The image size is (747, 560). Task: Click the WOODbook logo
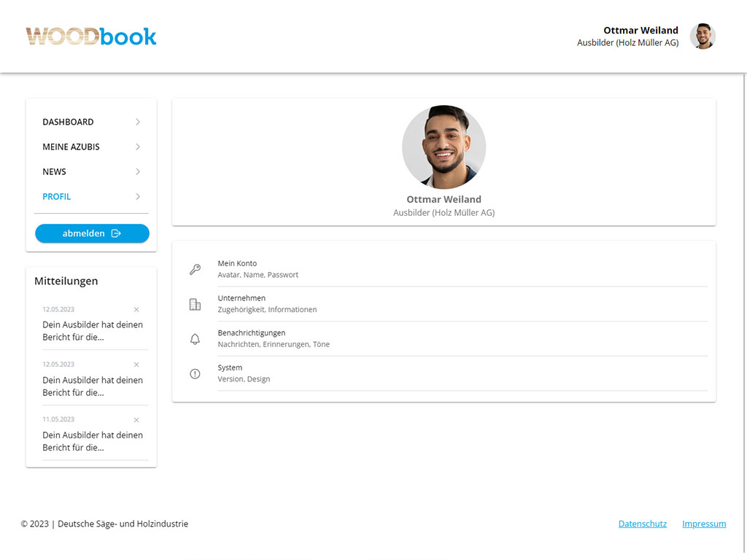coord(91,36)
